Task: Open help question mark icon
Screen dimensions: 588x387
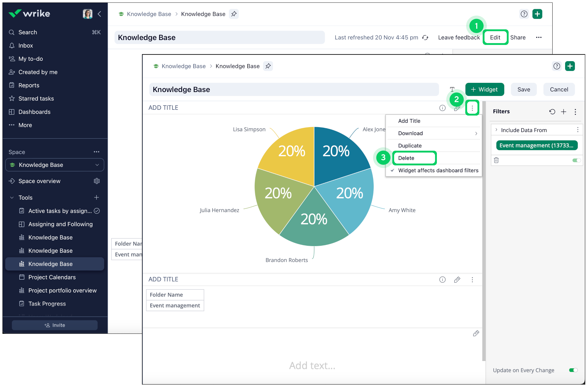Action: [557, 66]
